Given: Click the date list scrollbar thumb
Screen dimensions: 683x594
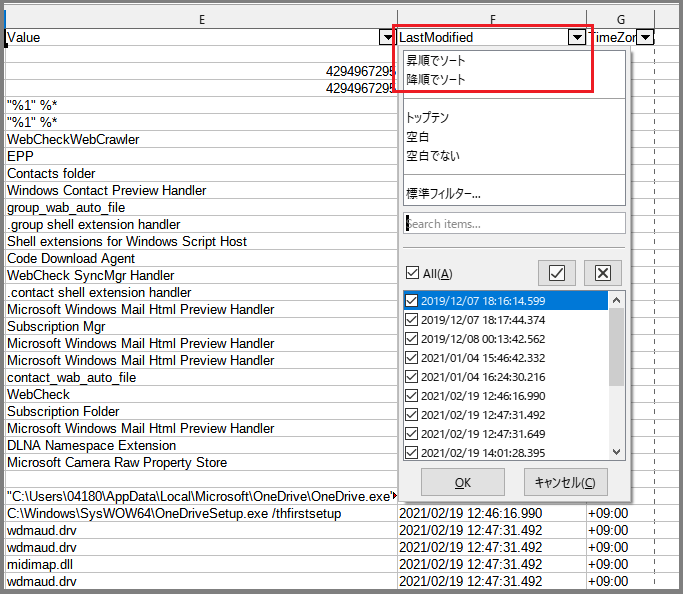Looking at the screenshot, I should pos(616,347).
